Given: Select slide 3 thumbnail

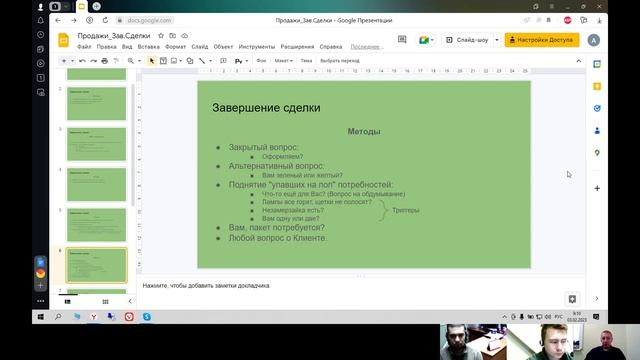Looking at the screenshot, I should pos(96,144).
